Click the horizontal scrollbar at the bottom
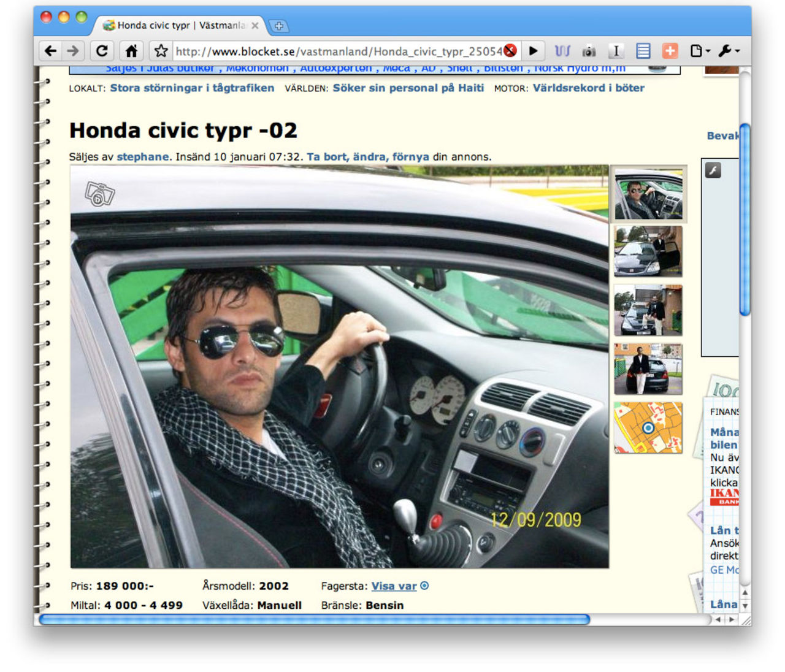Viewport: 785px width, 672px height. [314, 620]
